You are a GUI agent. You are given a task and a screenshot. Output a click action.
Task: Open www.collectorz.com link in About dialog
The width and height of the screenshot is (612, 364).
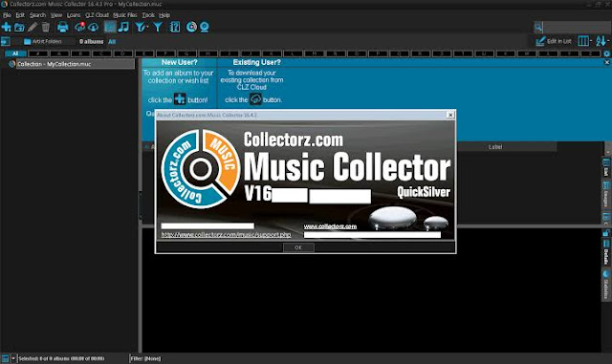(330, 226)
